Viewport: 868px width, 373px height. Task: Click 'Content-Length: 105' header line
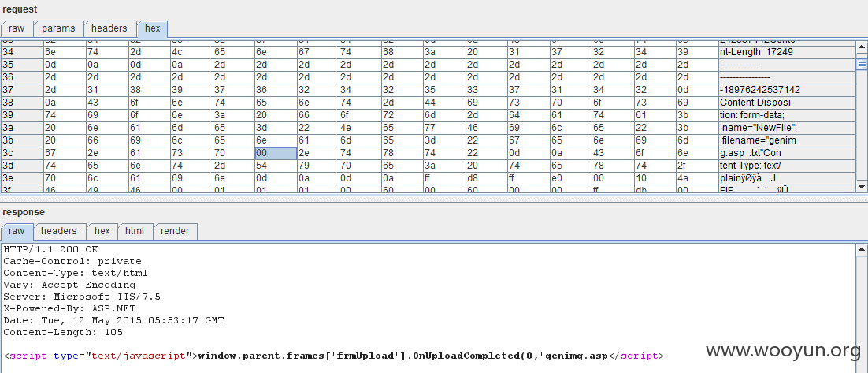[x=63, y=332]
